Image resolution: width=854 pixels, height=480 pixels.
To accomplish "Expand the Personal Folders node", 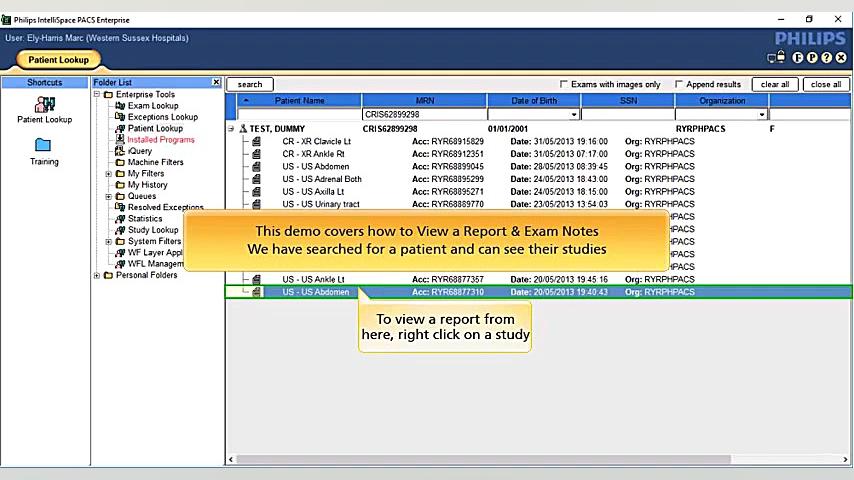I will click(97, 275).
